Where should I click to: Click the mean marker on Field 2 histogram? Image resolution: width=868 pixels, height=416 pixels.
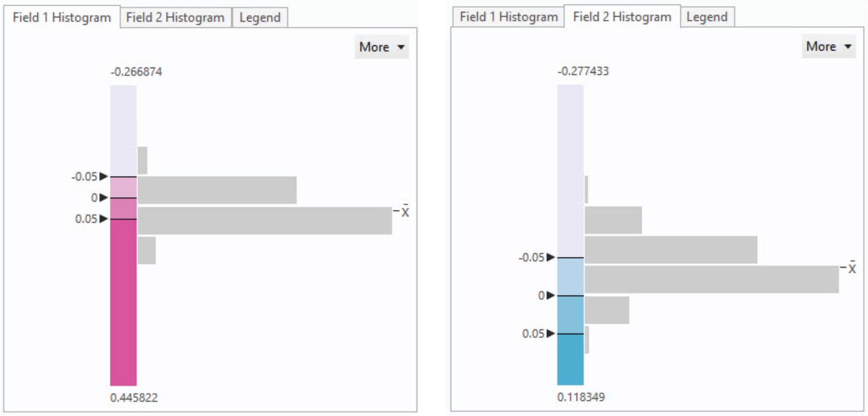[x=852, y=268]
